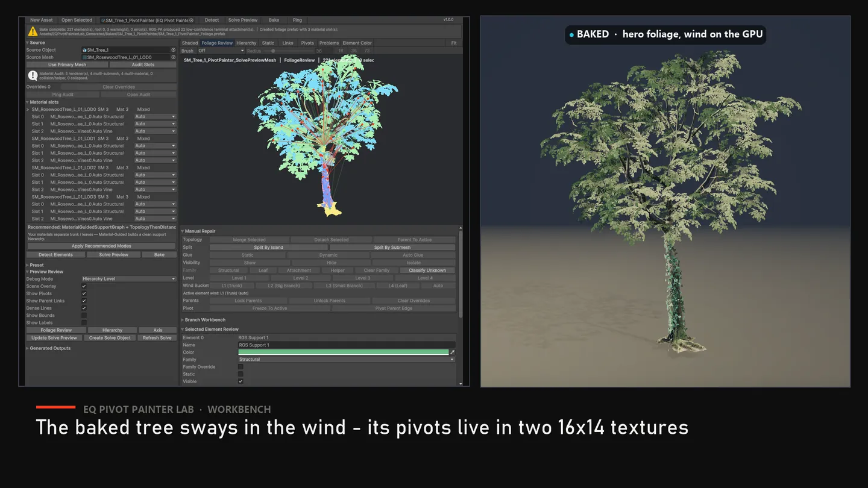
Task: Expand the Generated Outputs section
Action: point(48,348)
